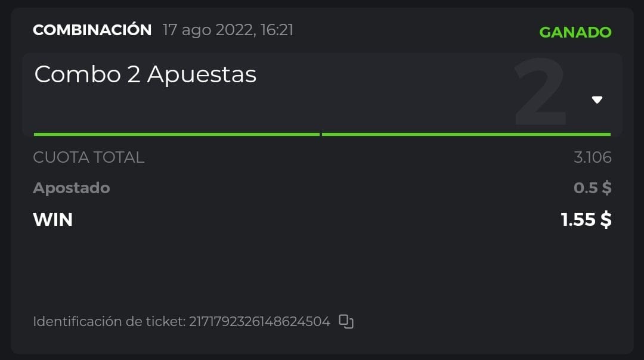Click the green GANADO status label
The height and width of the screenshot is (360, 644).
575,32
